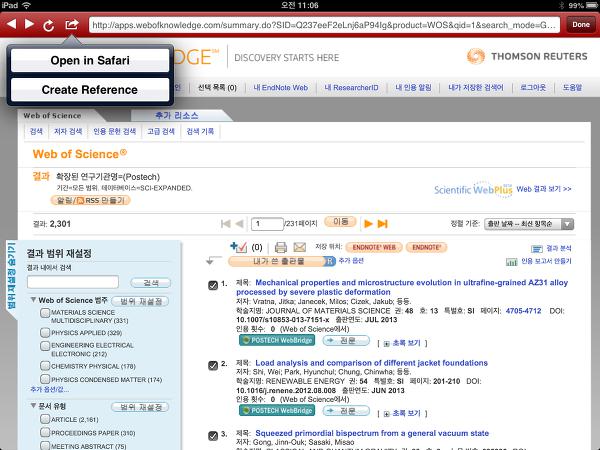Add checked records to marked list icon
The width and height of the screenshot is (600, 450).
239,247
